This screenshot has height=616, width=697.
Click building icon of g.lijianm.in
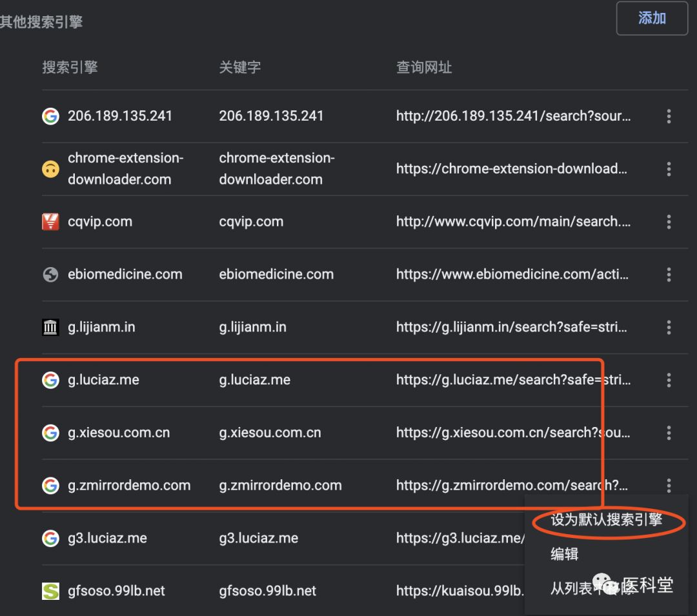point(51,327)
